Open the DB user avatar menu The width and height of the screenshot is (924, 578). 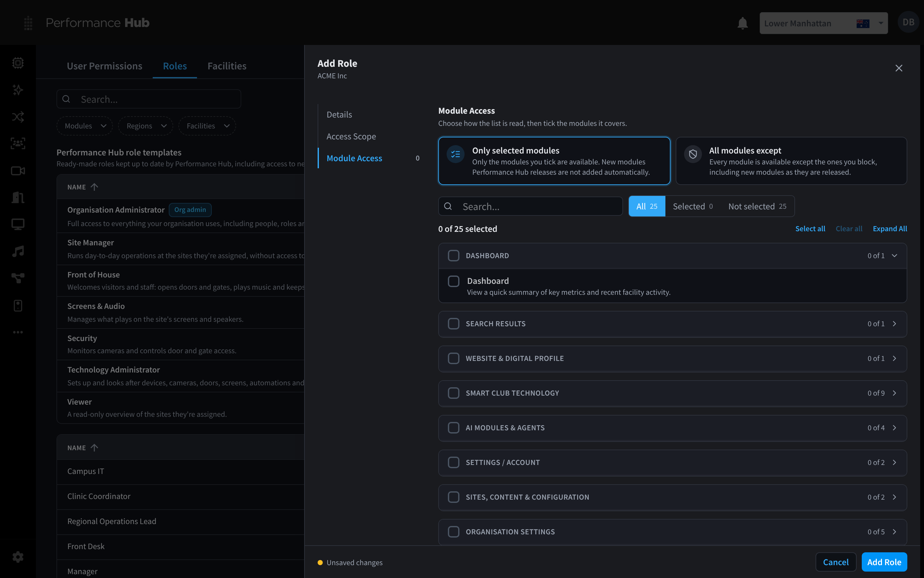[908, 22]
